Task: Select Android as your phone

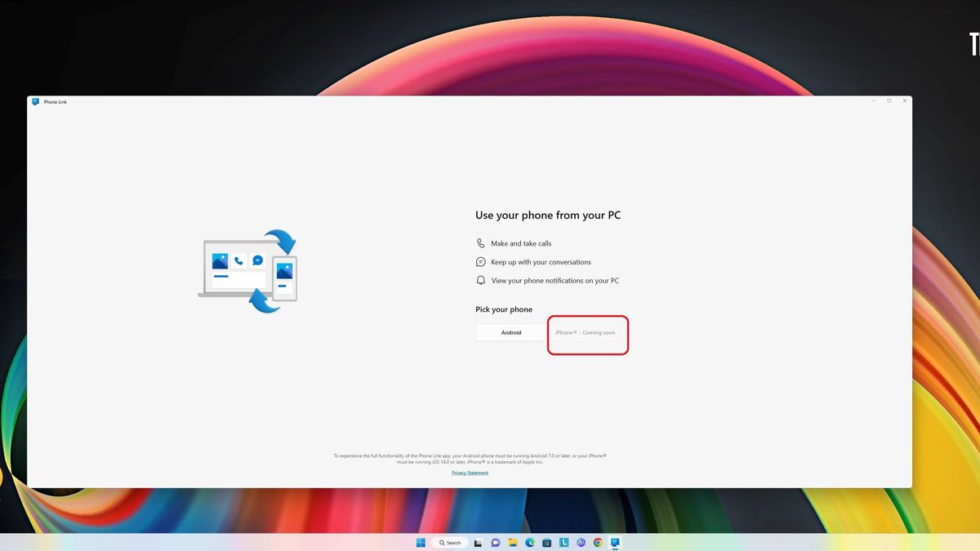Action: pyautogui.click(x=511, y=332)
